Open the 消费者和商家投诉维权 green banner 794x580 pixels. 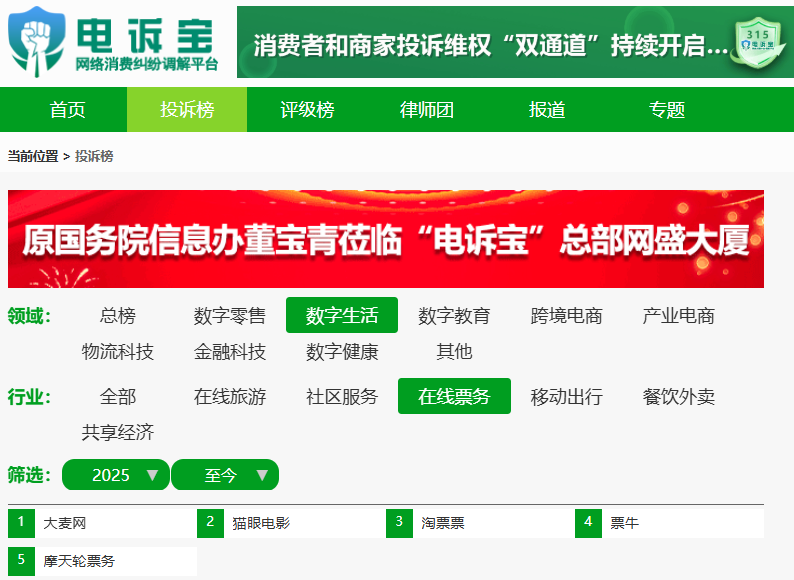tap(515, 42)
